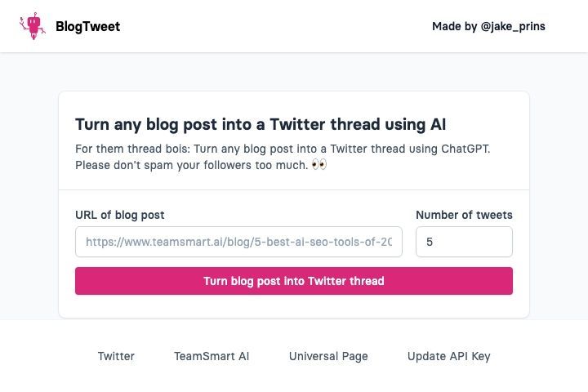This screenshot has height=392, width=588.
Task: Click the "For them thread bois" opening phrase
Action: [133, 149]
